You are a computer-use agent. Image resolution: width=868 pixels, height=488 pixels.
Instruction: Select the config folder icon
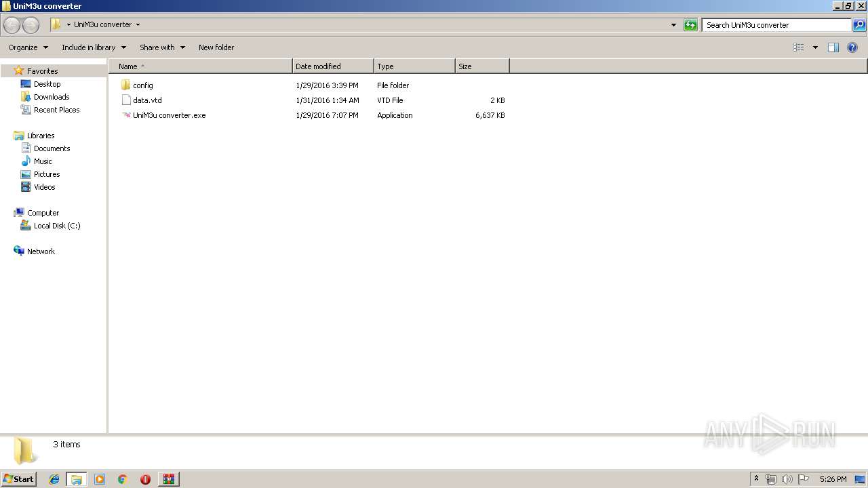125,85
